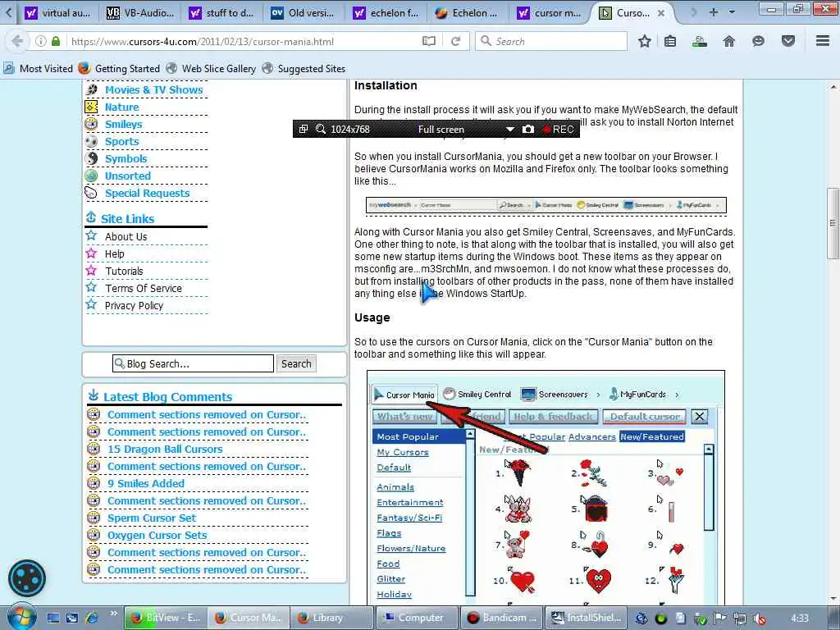Open the bookmarks list icon
The height and width of the screenshot is (630, 840).
click(670, 41)
